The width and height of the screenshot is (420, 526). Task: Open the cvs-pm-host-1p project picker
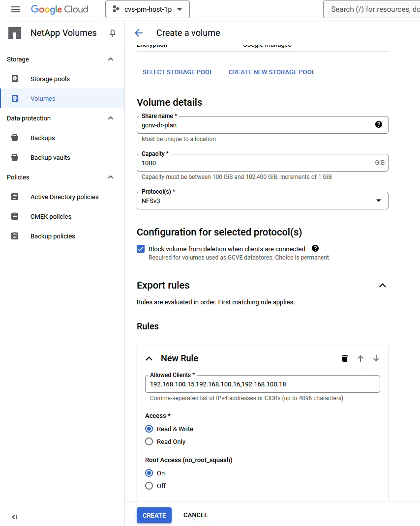(x=148, y=9)
